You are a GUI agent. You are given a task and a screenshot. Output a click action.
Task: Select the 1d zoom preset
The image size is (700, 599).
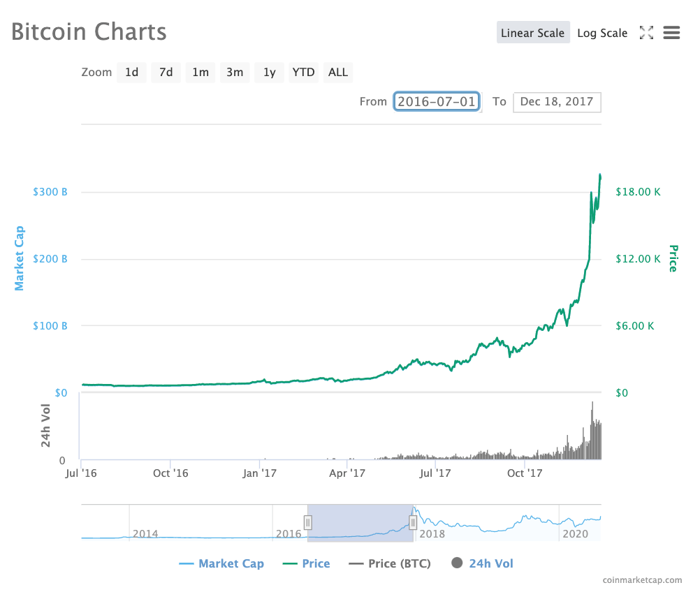pyautogui.click(x=131, y=72)
